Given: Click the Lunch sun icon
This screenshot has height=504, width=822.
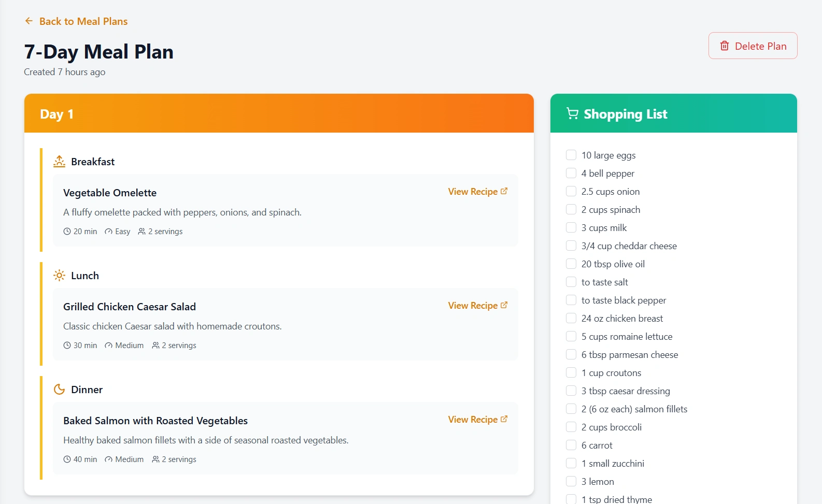Looking at the screenshot, I should [x=60, y=276].
